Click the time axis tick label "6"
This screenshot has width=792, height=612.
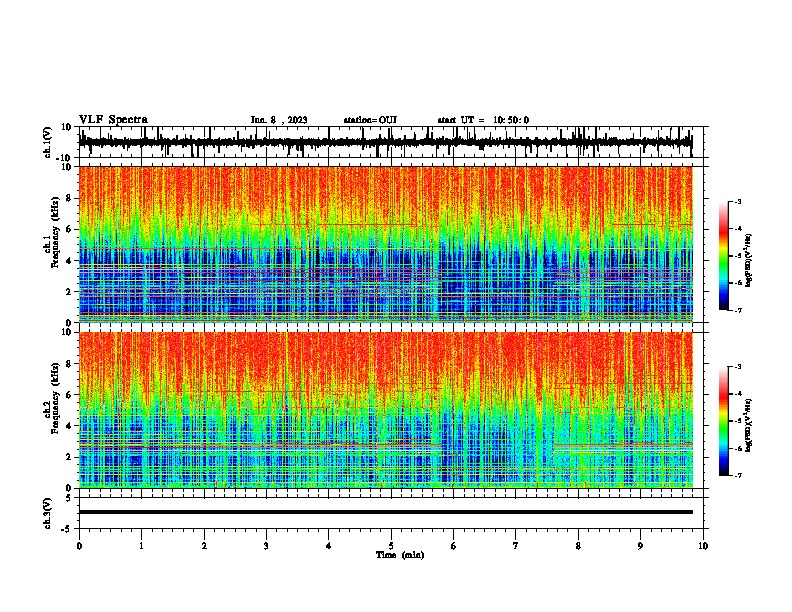[x=453, y=546]
